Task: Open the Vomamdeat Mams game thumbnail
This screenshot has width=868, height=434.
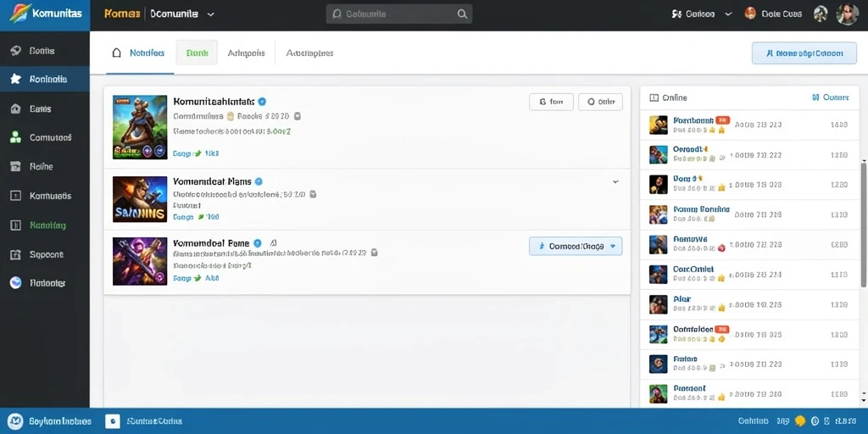Action: click(140, 199)
